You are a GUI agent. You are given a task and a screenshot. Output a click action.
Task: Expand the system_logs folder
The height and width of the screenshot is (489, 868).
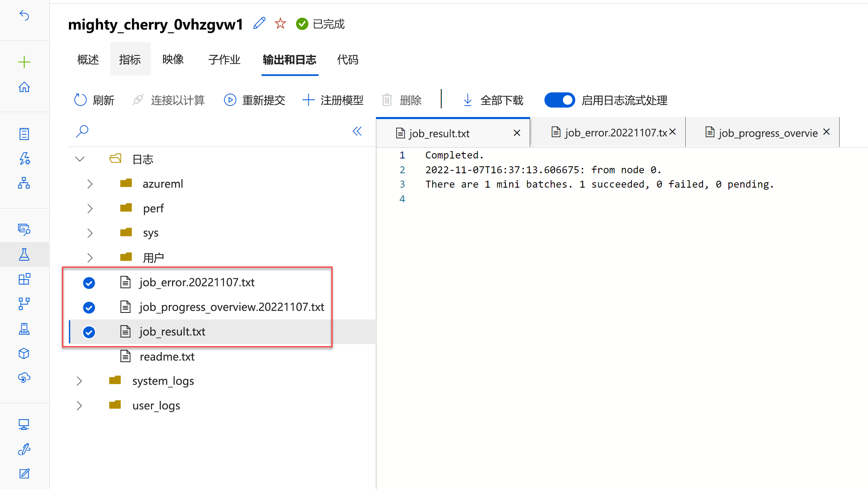[79, 381]
